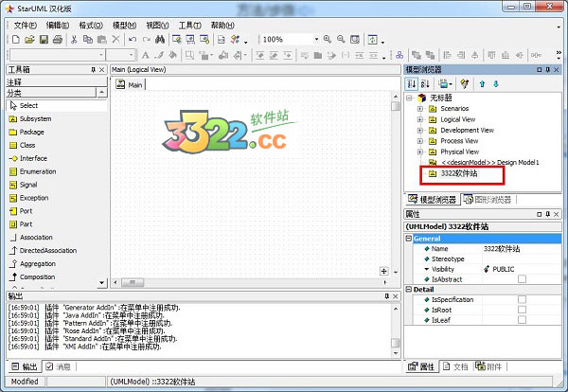Click the 注释 toolbox category header
Image resolution: width=568 pixels, height=392 pixels.
57,82
